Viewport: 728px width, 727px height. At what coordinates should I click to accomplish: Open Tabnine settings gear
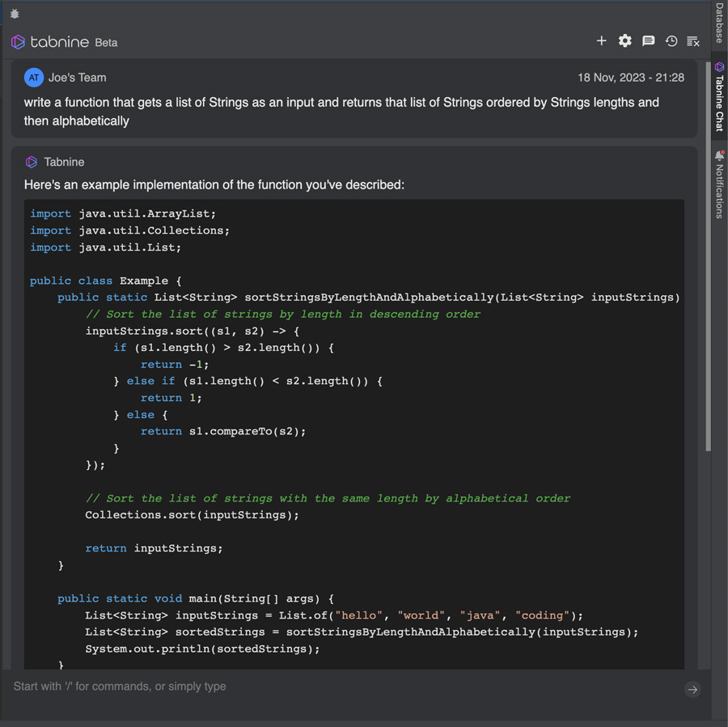624,40
